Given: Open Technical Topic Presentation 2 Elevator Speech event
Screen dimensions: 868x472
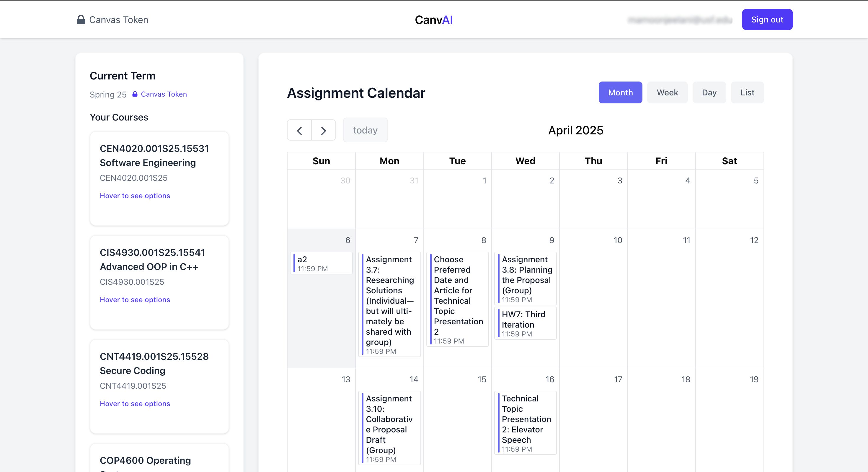Looking at the screenshot, I should [x=525, y=423].
